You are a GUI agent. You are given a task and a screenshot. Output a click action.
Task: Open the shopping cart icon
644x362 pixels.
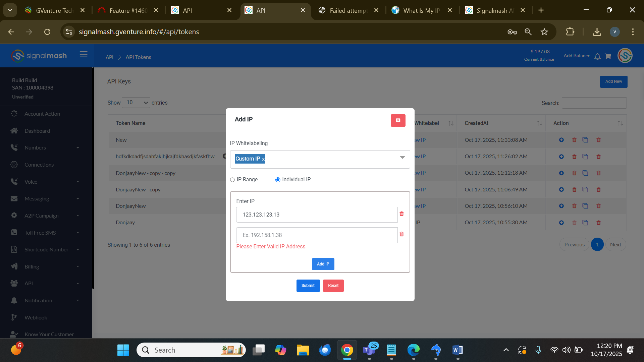click(608, 56)
